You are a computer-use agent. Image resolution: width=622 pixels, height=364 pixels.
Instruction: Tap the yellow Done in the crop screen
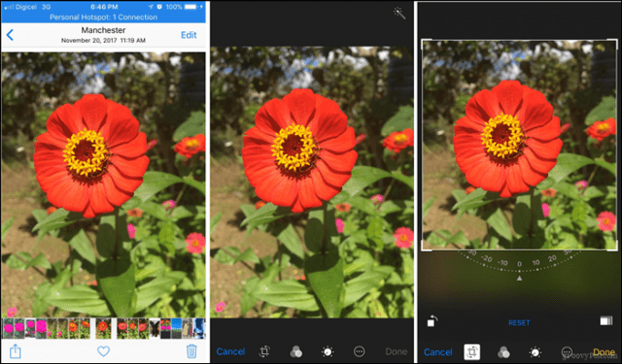click(x=604, y=352)
